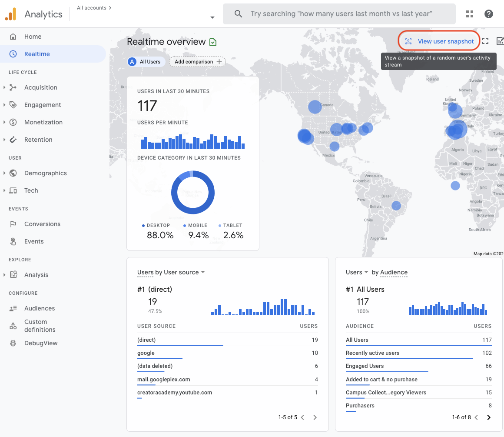504x437 pixels.
Task: Click the green verified badge beside Realtime overview
Action: point(213,42)
